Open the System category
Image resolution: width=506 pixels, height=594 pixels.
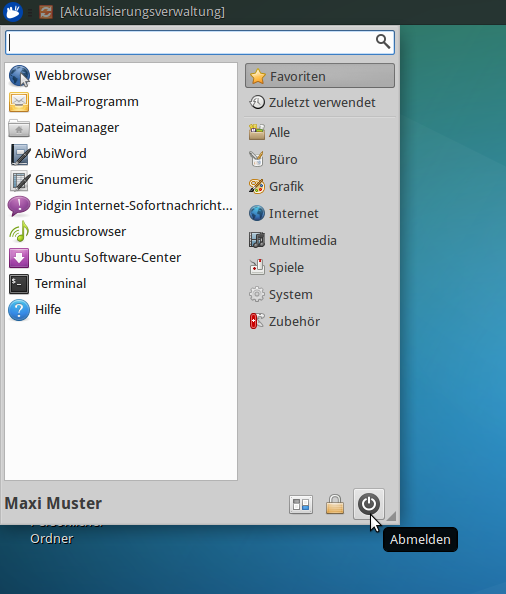click(x=320, y=295)
